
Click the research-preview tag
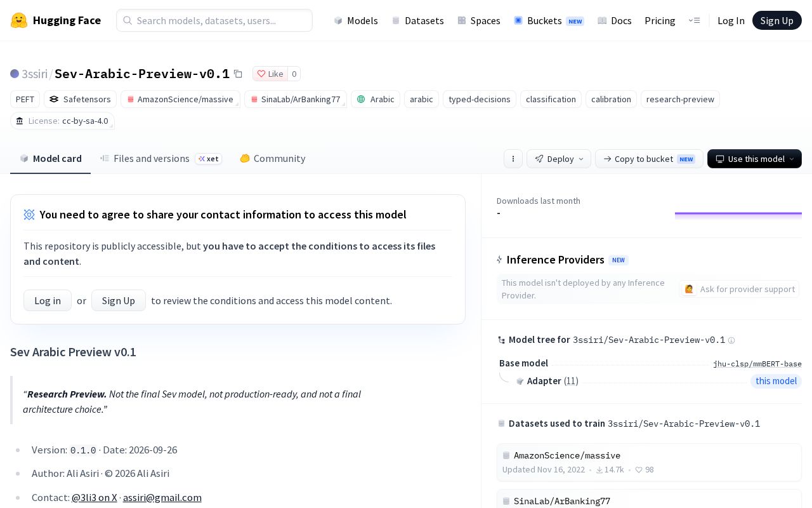tap(680, 99)
